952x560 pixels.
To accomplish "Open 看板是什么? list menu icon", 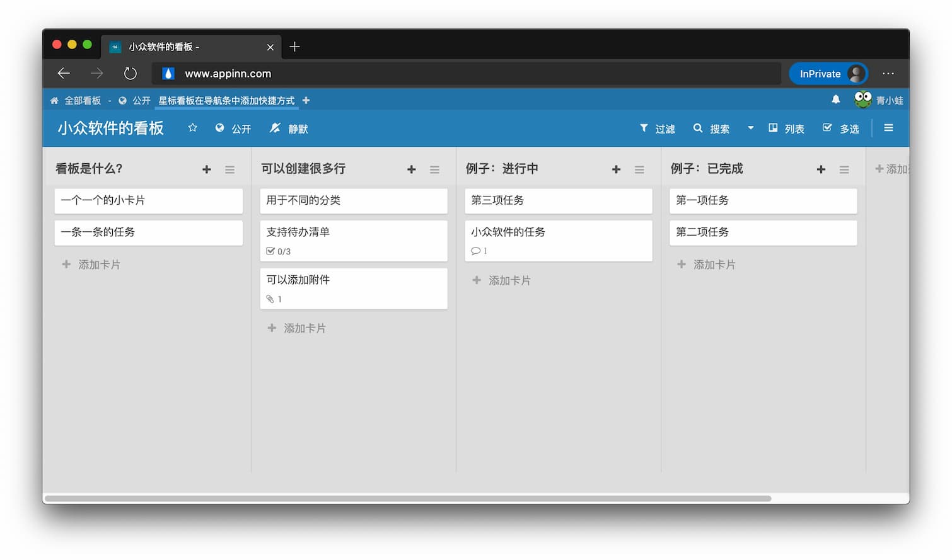I will [x=230, y=169].
